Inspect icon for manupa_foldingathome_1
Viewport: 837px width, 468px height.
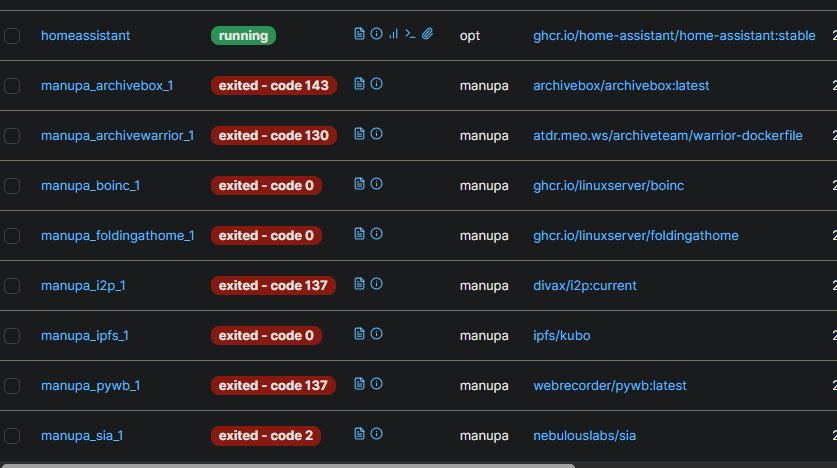(x=376, y=234)
